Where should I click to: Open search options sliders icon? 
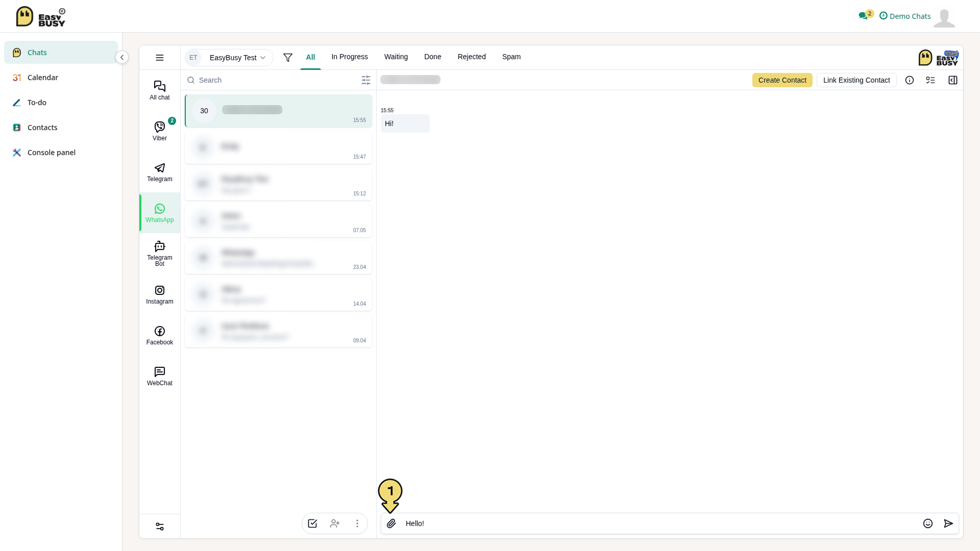pos(366,80)
